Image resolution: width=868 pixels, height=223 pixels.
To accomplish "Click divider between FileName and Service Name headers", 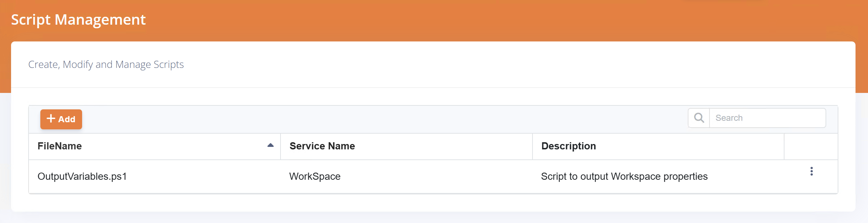I will point(281,147).
